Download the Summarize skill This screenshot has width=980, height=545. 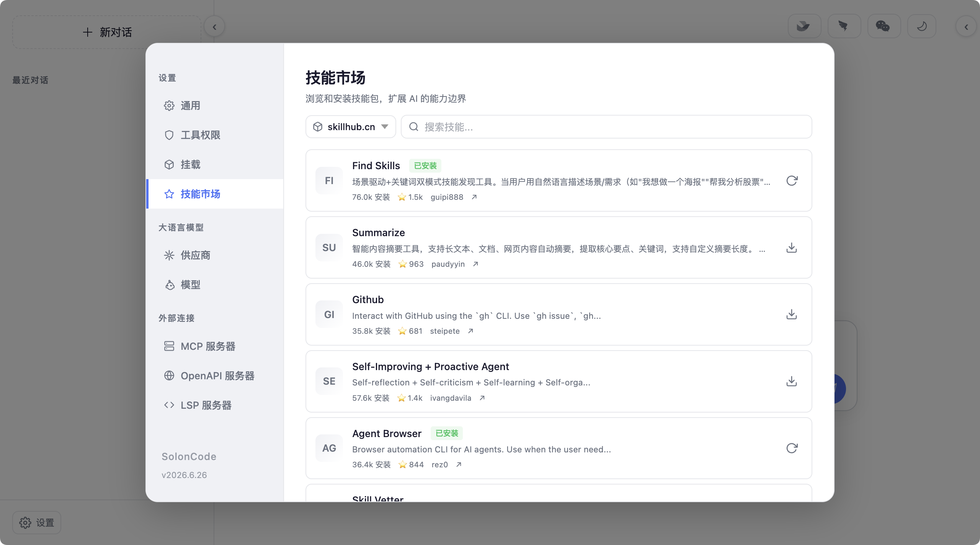point(792,248)
